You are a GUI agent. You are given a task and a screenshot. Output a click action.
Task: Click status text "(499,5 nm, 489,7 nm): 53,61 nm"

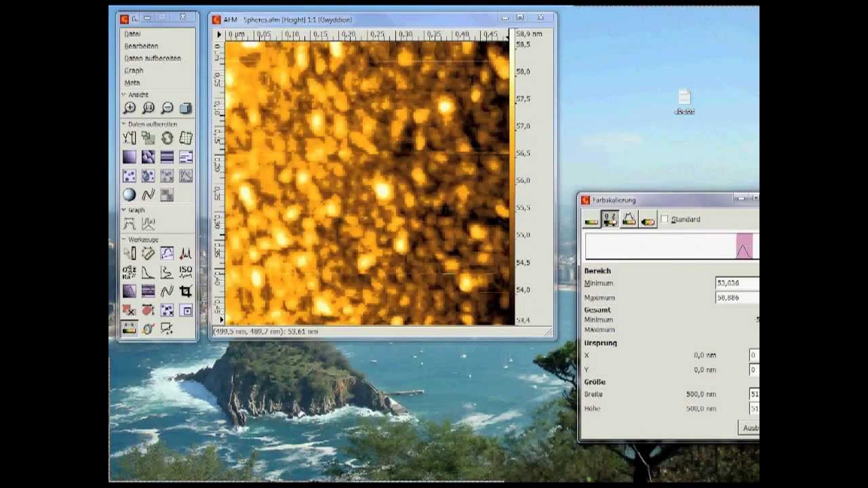pos(266,331)
